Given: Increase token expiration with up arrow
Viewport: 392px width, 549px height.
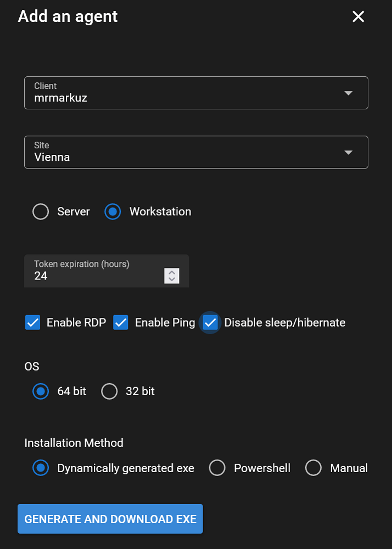Looking at the screenshot, I should pyautogui.click(x=171, y=272).
